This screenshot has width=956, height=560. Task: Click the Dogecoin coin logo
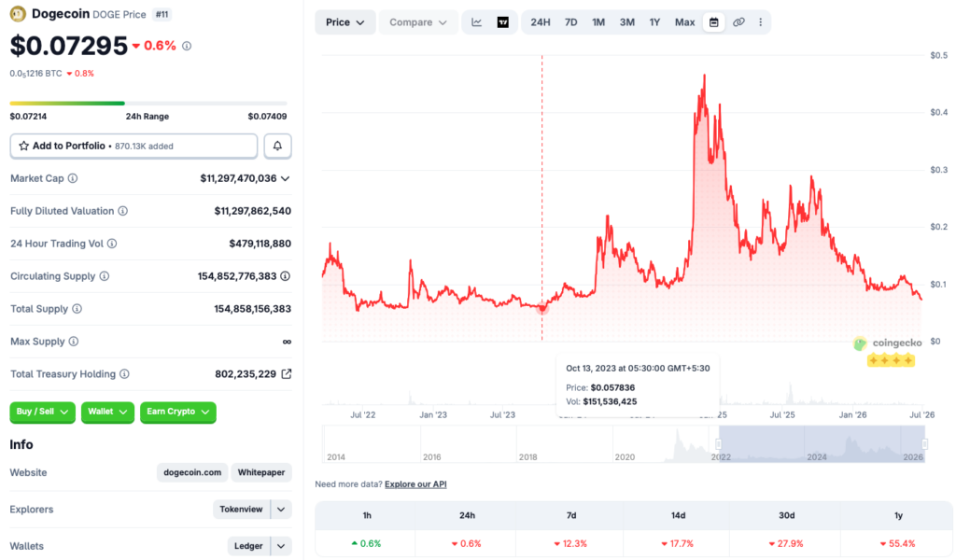[x=18, y=13]
